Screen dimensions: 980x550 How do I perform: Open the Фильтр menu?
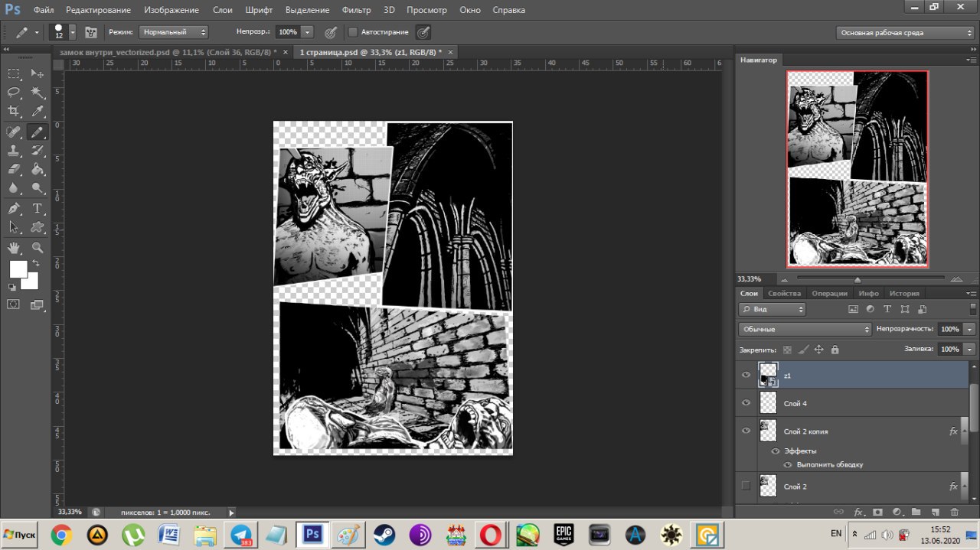tap(357, 10)
